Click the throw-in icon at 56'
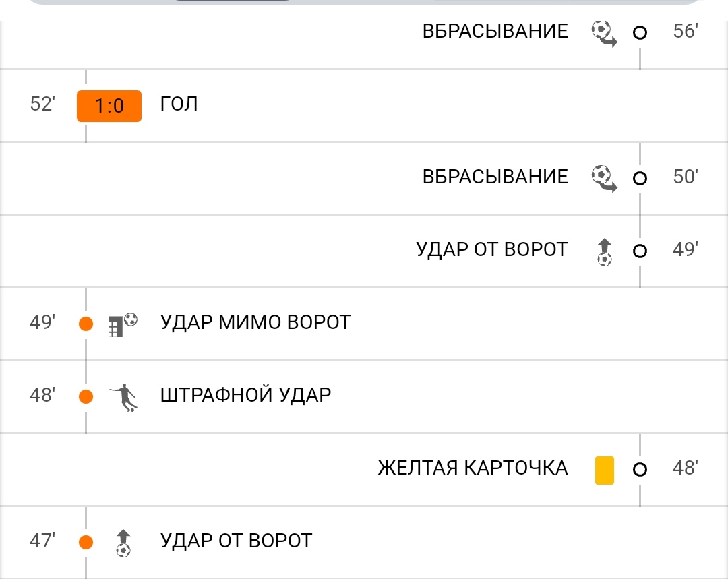Screen dimensions: 728x579 (x=604, y=34)
